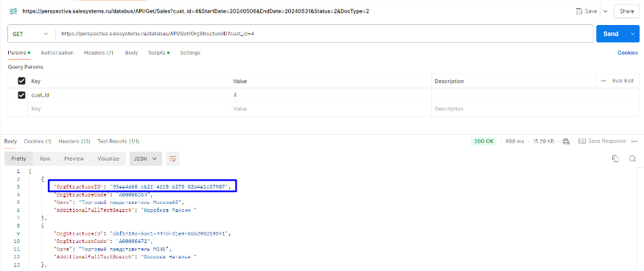
Task: Click the Cookies link
Action: tap(628, 53)
